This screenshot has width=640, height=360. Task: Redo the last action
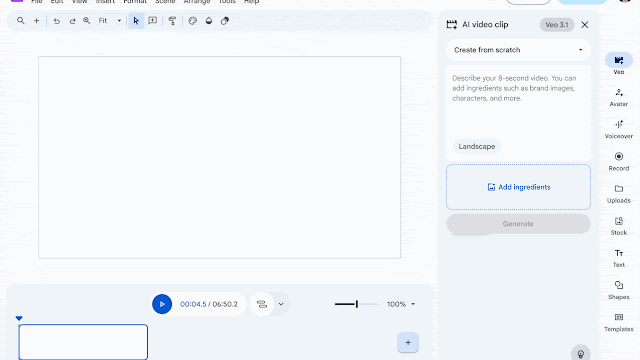click(x=72, y=21)
